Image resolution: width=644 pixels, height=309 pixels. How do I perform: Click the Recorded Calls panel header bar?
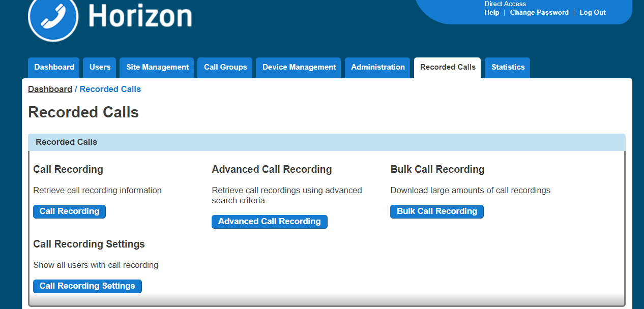click(327, 142)
